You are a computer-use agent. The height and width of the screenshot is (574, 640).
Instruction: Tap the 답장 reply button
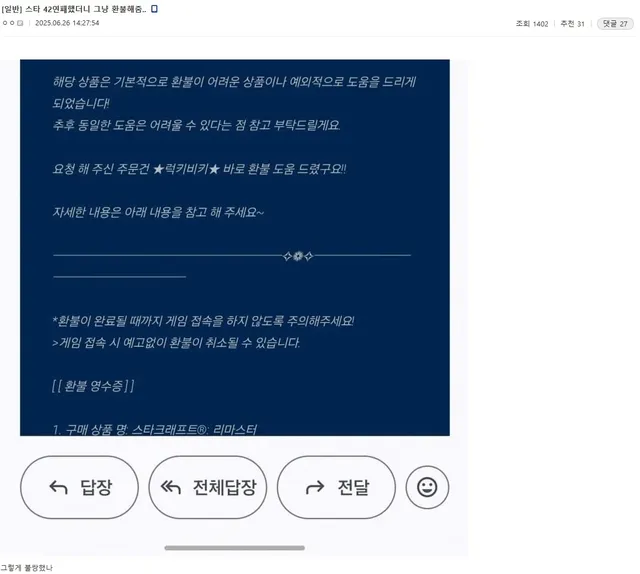coord(79,487)
